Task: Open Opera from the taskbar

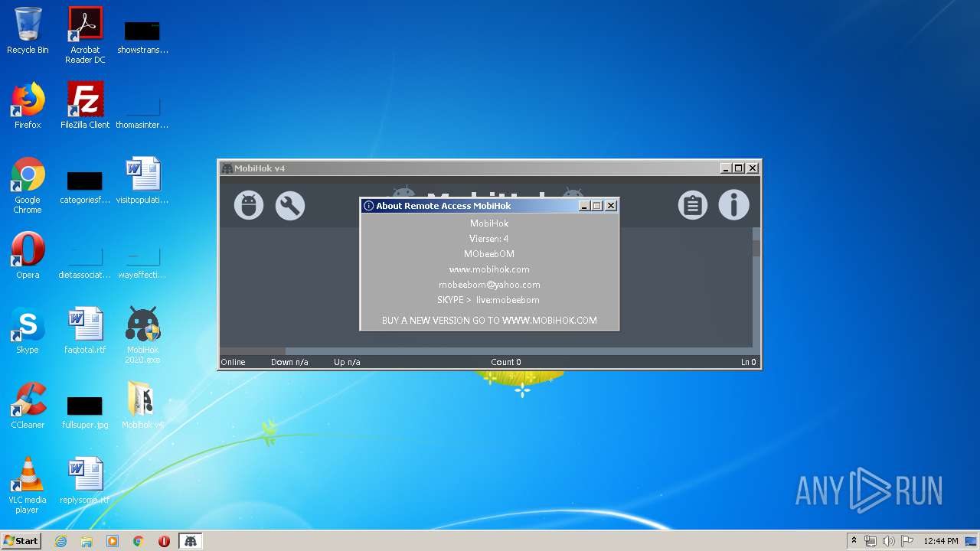Action: point(164,541)
